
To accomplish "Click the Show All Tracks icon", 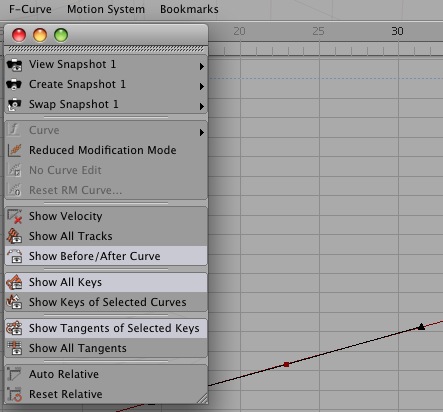I will [x=14, y=236].
